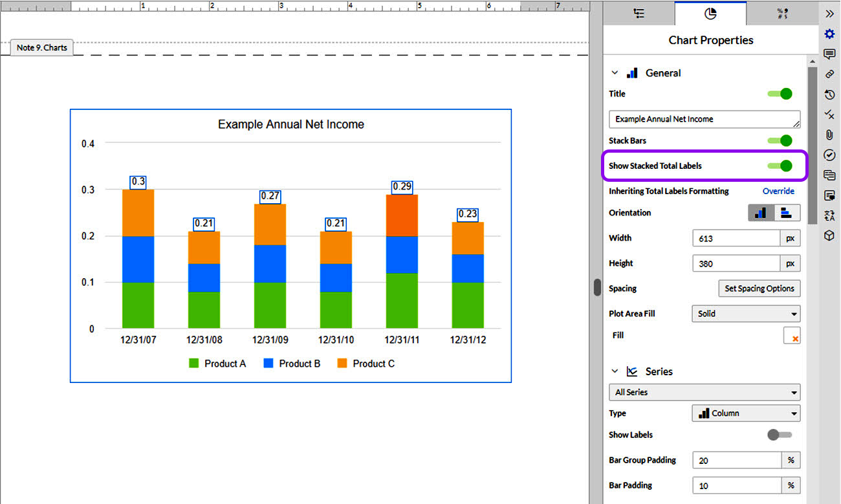
Task: Enable Show Labels for the series
Action: point(778,434)
